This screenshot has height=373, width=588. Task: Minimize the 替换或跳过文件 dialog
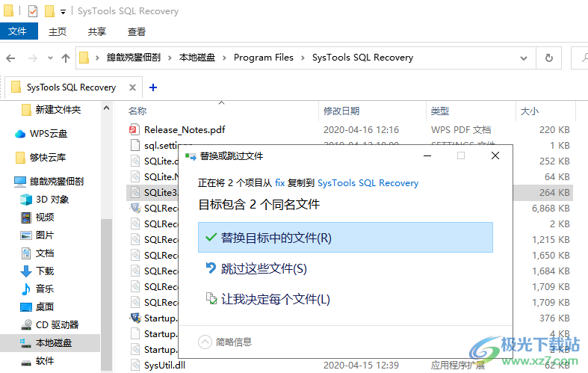coord(427,155)
